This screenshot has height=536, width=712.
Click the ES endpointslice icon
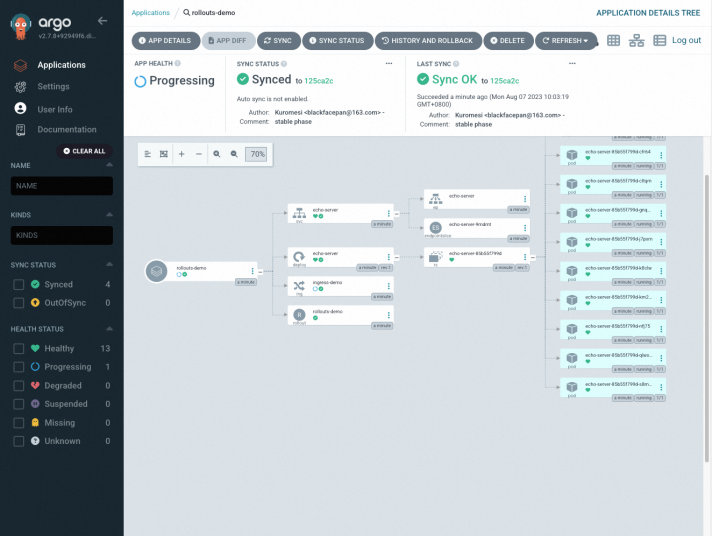tap(435, 228)
